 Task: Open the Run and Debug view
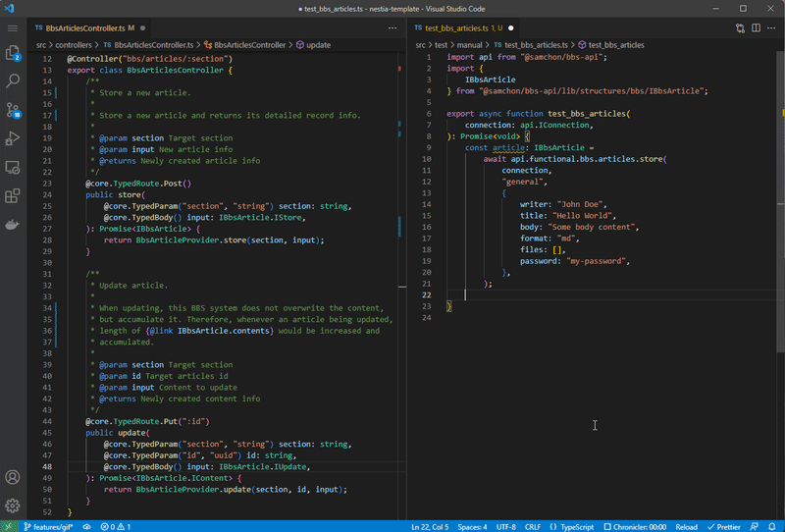pyautogui.click(x=13, y=138)
